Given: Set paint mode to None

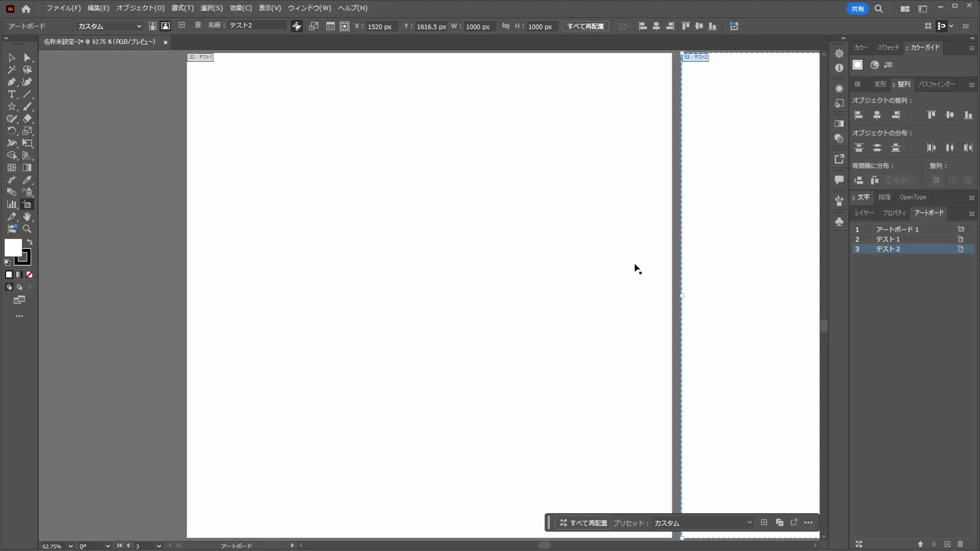Looking at the screenshot, I should tap(30, 275).
